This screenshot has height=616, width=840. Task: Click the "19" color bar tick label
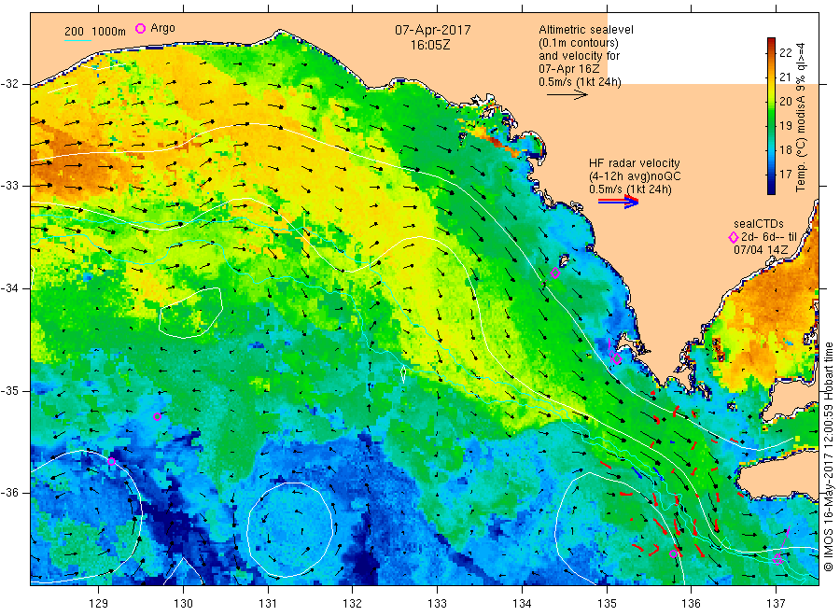(x=785, y=126)
